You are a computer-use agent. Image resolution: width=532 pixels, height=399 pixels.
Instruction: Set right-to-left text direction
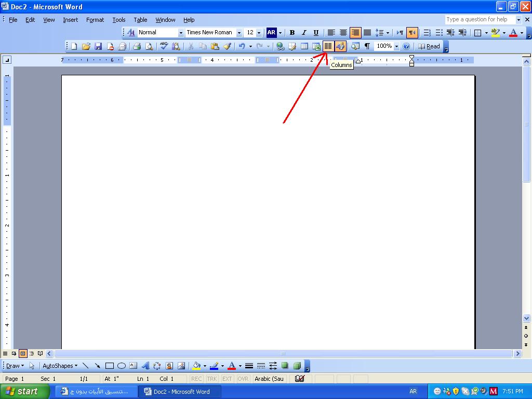pos(412,33)
